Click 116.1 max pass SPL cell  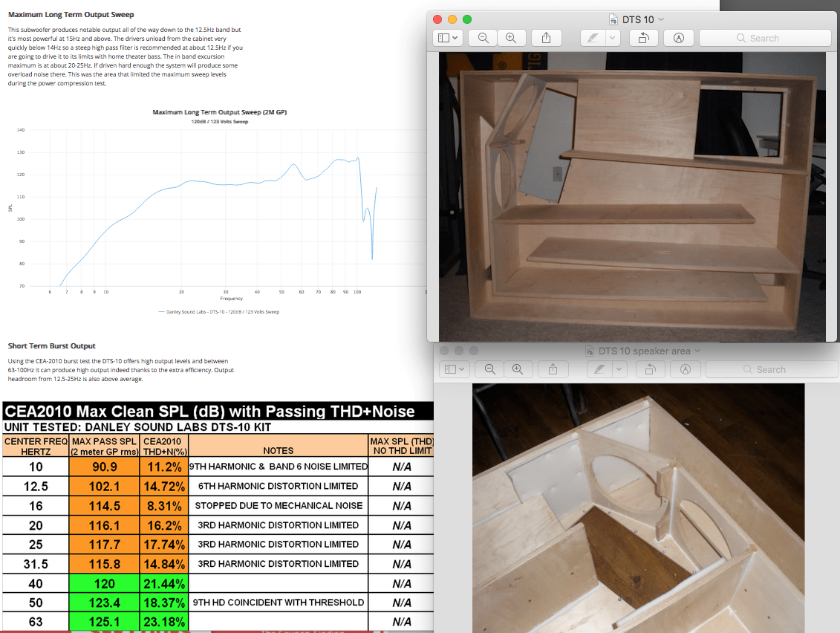pos(105,525)
